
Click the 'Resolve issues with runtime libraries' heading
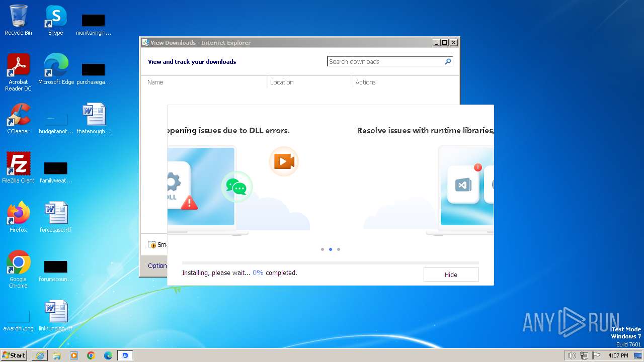pyautogui.click(x=425, y=131)
